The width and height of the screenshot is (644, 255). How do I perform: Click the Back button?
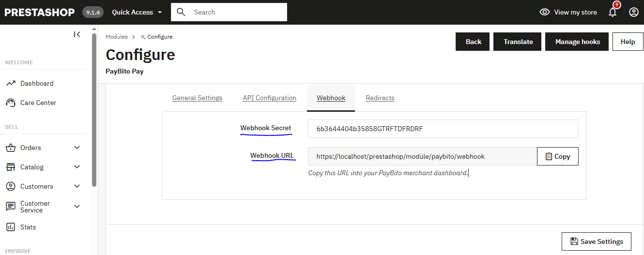tap(473, 42)
